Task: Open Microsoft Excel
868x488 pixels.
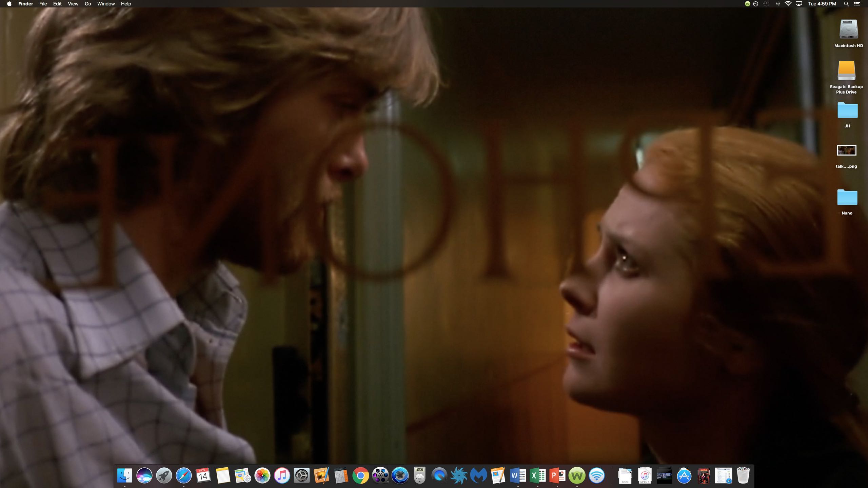Action: click(x=538, y=475)
